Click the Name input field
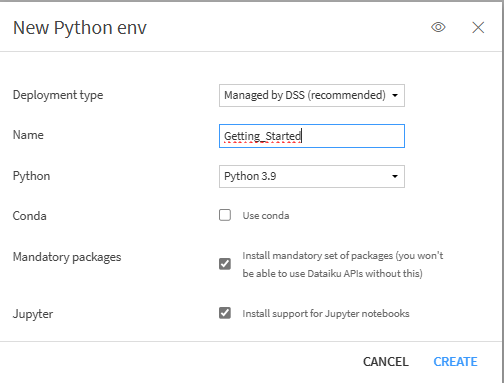Viewport: 504px width, 383px height. (312, 136)
